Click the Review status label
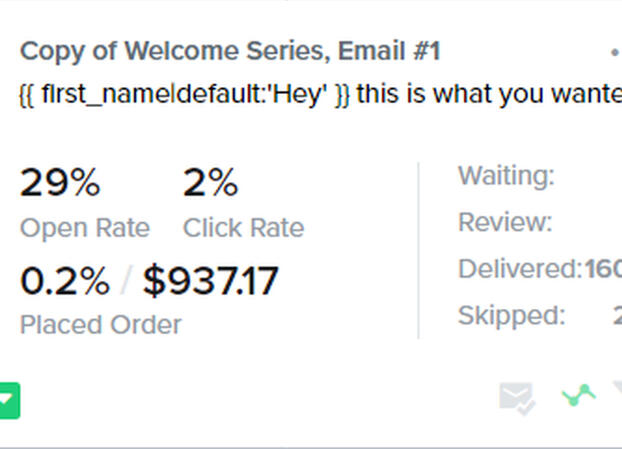Screen dimensions: 622x449 click(x=505, y=222)
